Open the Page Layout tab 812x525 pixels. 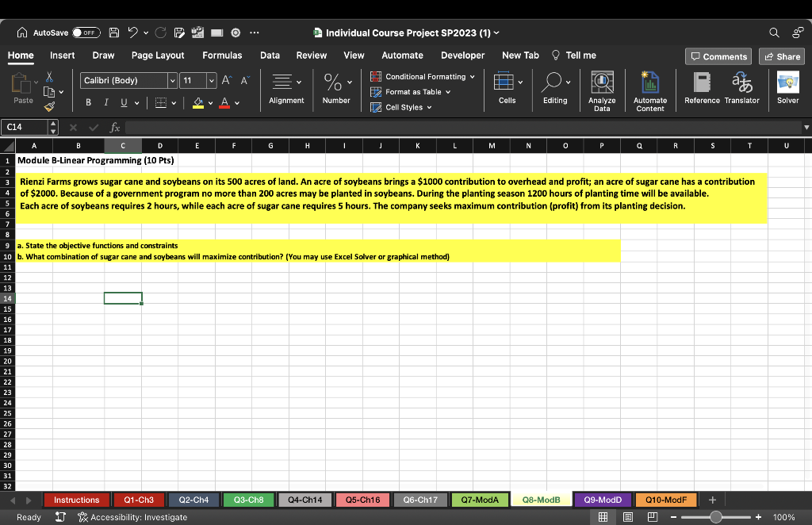158,56
